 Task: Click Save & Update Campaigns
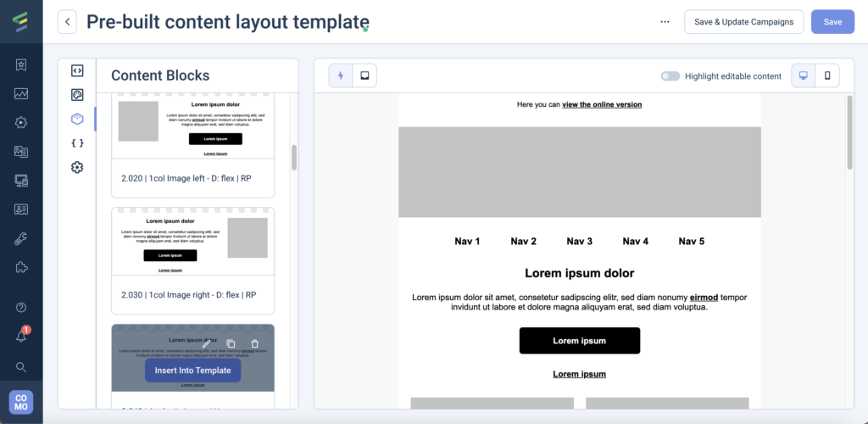click(743, 21)
